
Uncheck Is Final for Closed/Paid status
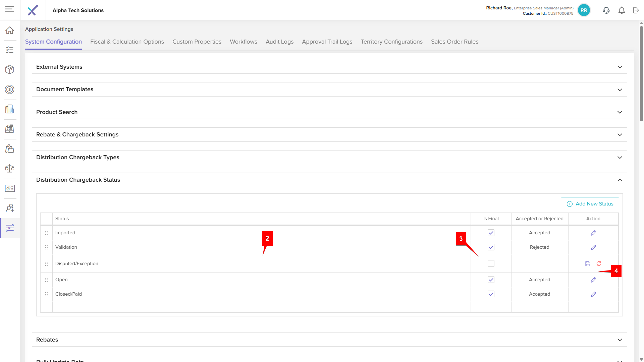coord(491,294)
